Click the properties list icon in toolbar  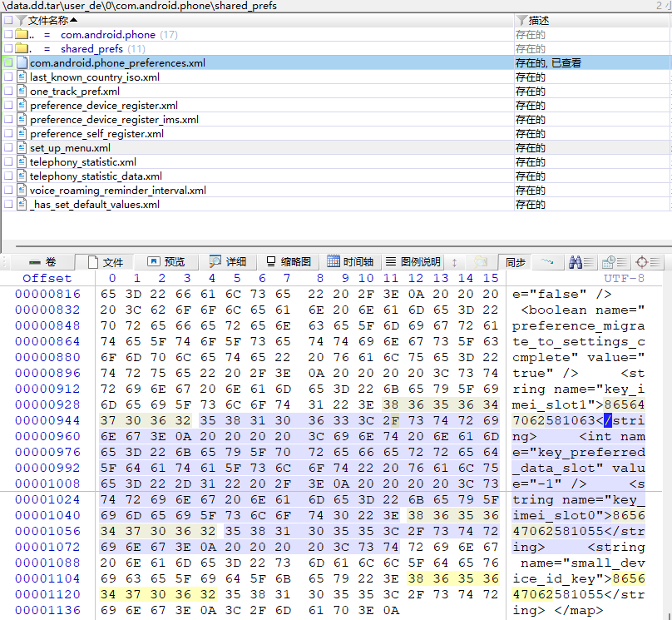coord(614,262)
